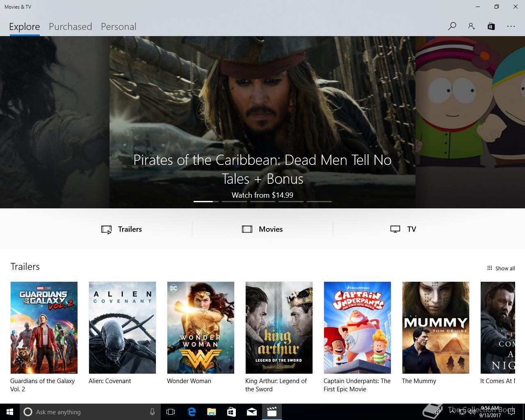Open It Comes At Night poster

(x=498, y=328)
